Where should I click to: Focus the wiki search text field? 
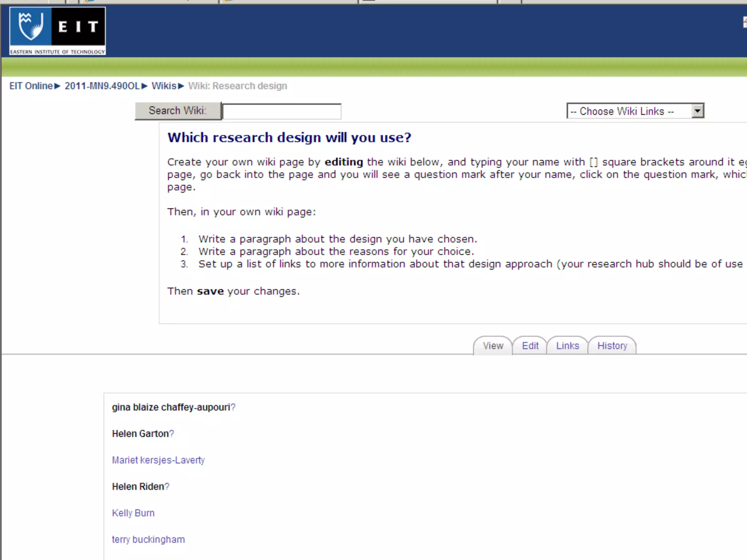click(x=282, y=112)
